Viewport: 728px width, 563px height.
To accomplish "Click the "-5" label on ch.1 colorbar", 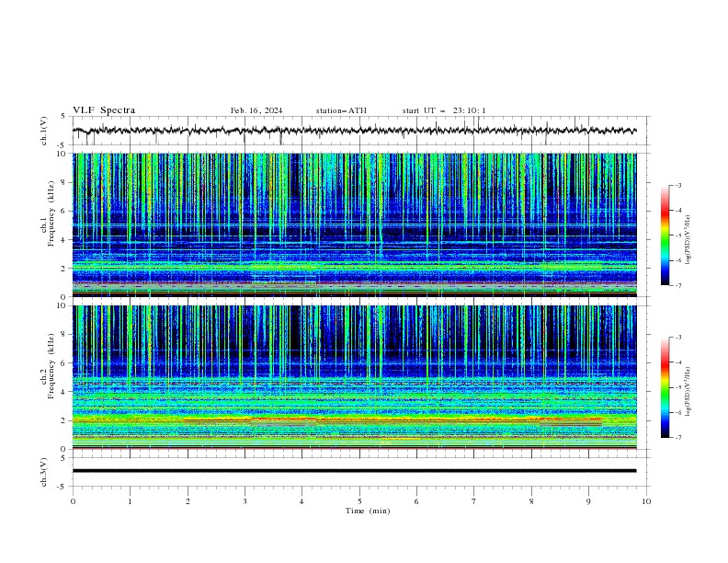I will 678,236.
